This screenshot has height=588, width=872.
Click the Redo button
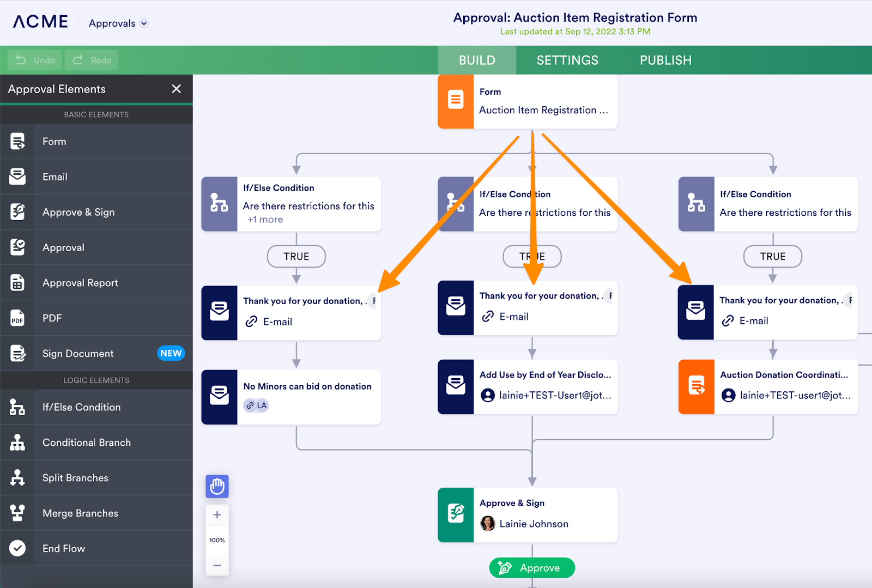tap(92, 60)
